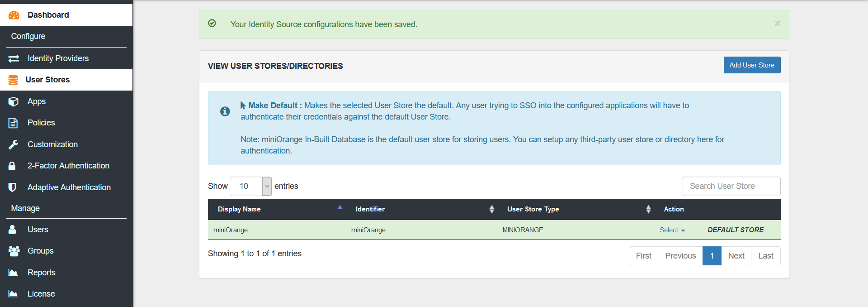Click the Manage section heading
Viewport: 868px width, 307px height.
[25, 208]
